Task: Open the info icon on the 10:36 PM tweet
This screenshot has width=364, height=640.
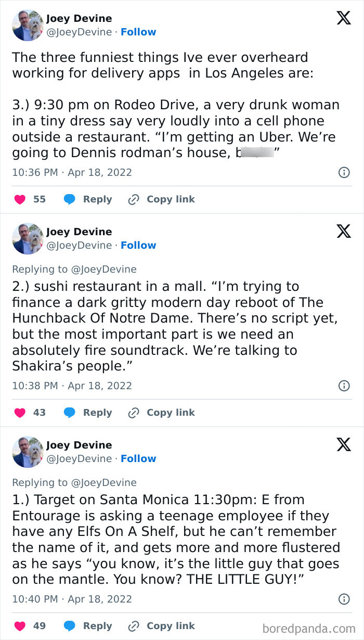Action: click(344, 172)
